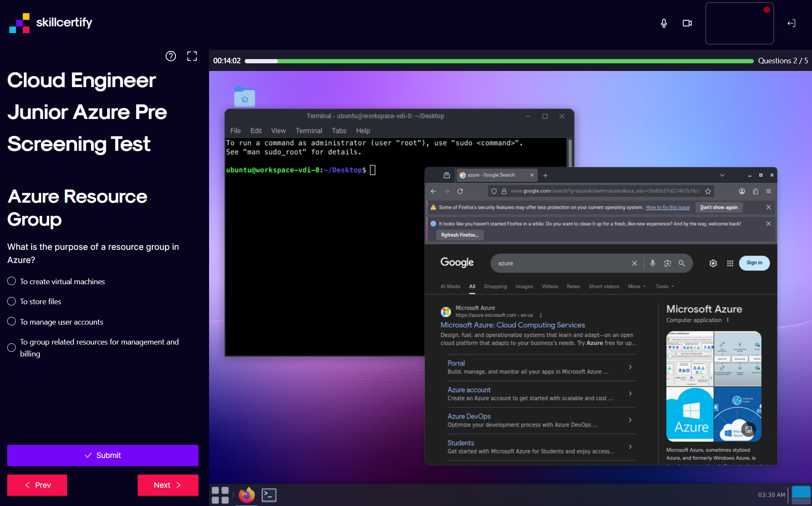Expand the More search filter dropdown
This screenshot has width=812, height=506.
[637, 286]
